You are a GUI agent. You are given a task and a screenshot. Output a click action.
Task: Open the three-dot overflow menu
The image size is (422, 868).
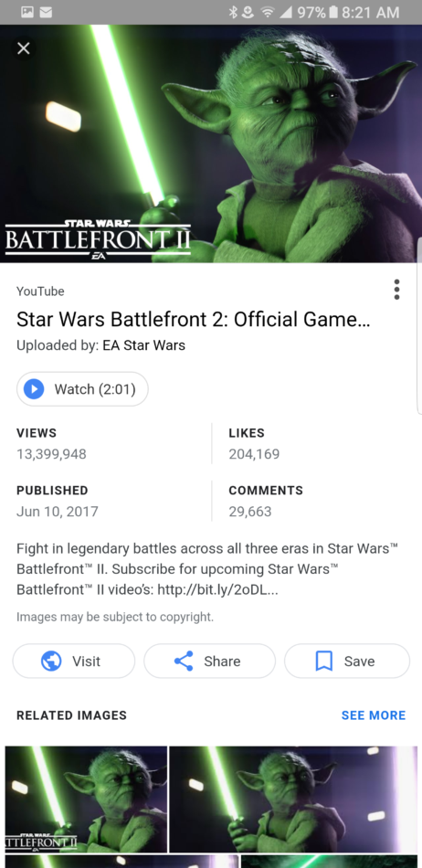pos(396,290)
